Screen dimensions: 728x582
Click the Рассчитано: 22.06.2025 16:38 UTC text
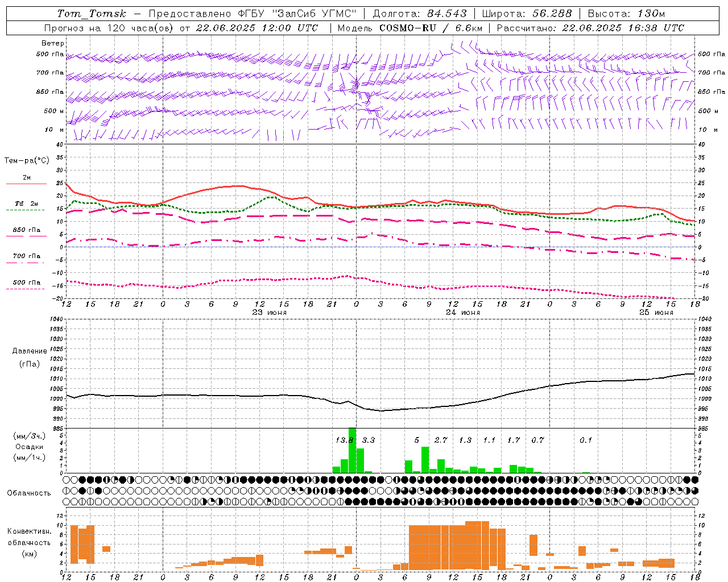[x=590, y=28]
